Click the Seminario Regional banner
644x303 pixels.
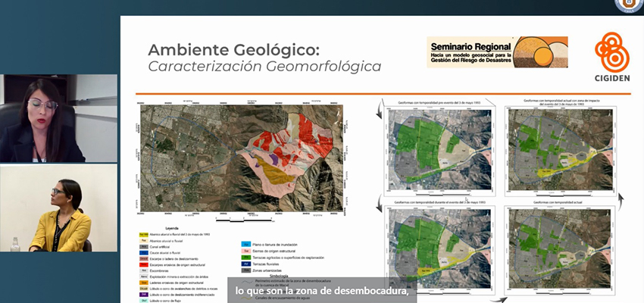tap(497, 52)
